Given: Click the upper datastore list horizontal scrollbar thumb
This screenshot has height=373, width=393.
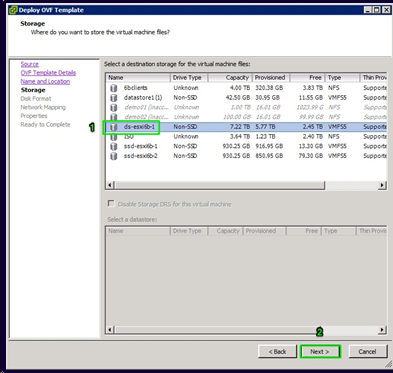Looking at the screenshot, I should [219, 185].
